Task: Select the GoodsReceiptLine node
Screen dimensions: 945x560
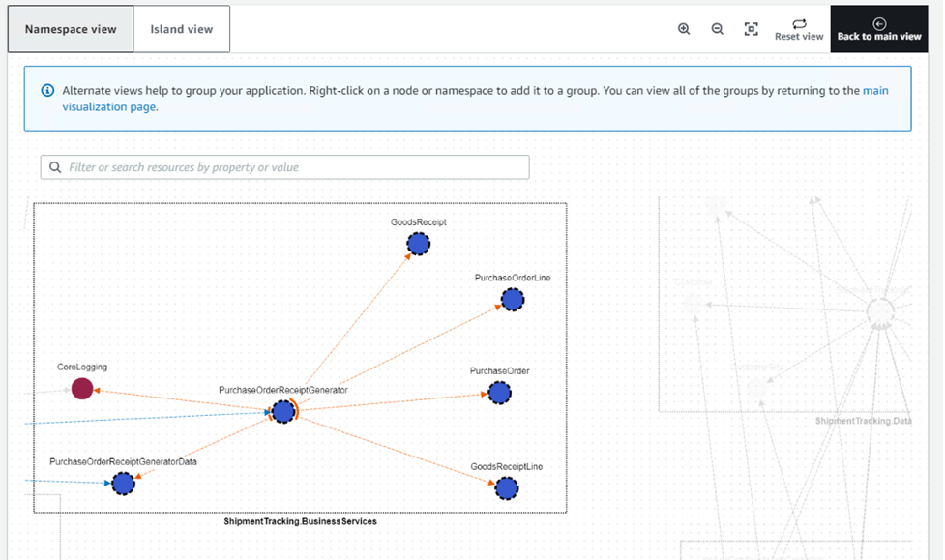Action: [x=506, y=488]
